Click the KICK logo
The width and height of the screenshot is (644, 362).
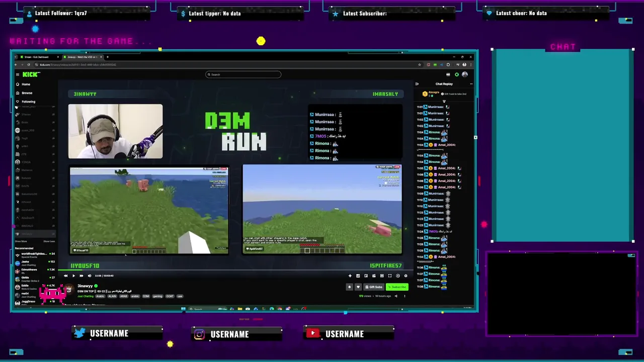click(x=31, y=74)
